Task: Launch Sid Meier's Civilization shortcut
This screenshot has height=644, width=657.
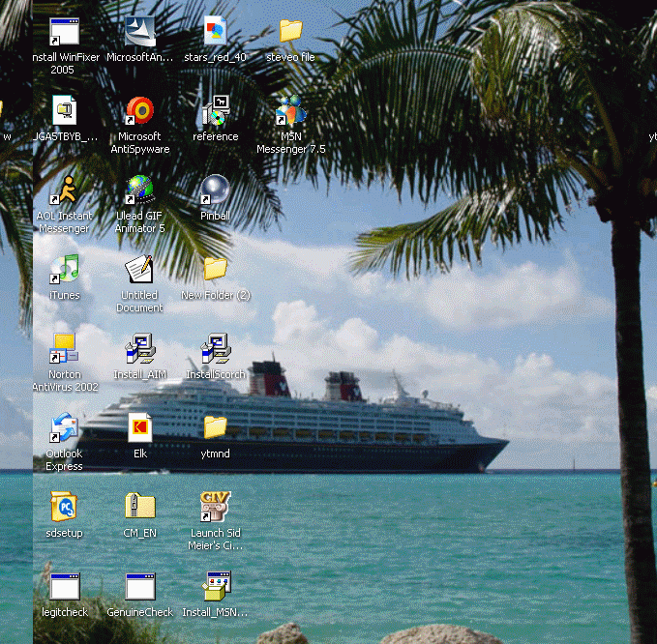Action: pos(216,507)
